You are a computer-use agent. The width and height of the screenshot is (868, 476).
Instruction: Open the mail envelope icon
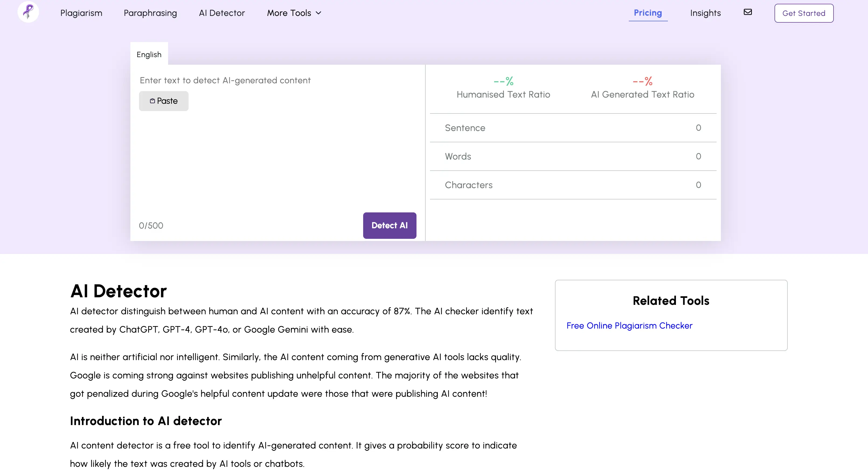[748, 12]
